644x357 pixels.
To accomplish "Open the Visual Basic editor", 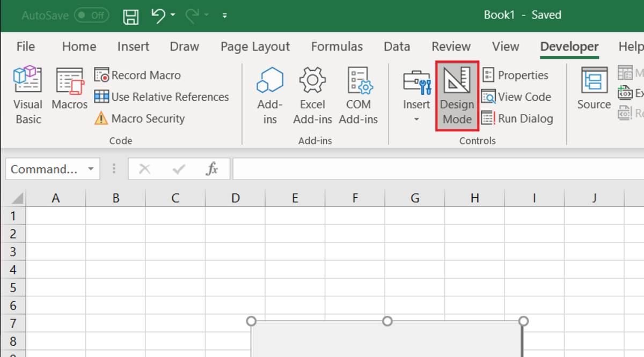I will pyautogui.click(x=28, y=95).
